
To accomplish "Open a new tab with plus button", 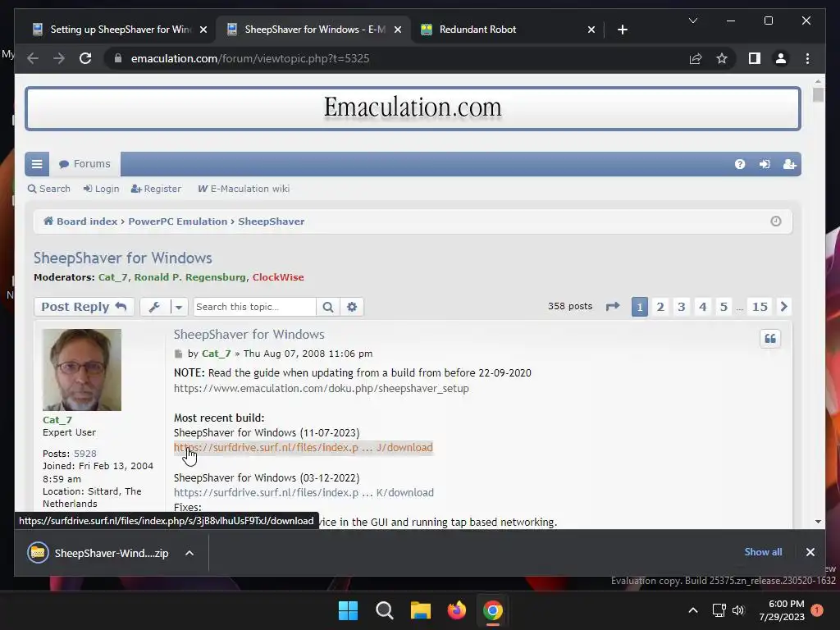I will point(622,30).
